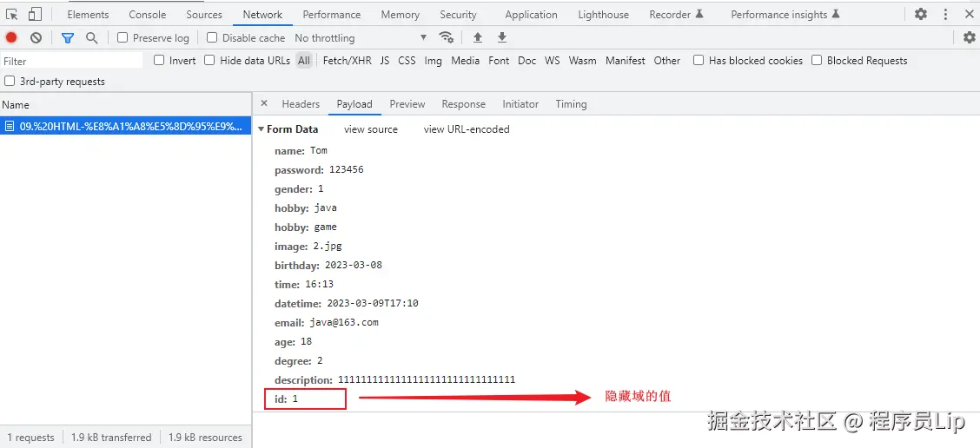Open the Performance panel
Viewport: 980px width, 448px height.
click(x=331, y=15)
